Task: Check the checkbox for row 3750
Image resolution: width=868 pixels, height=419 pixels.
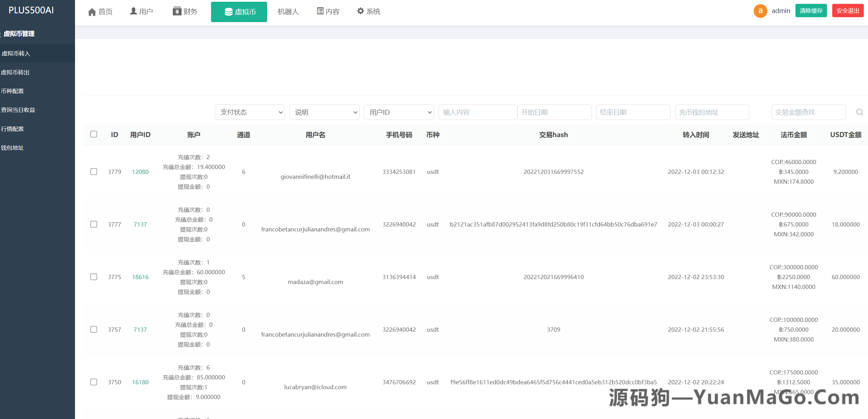Action: 94,382
